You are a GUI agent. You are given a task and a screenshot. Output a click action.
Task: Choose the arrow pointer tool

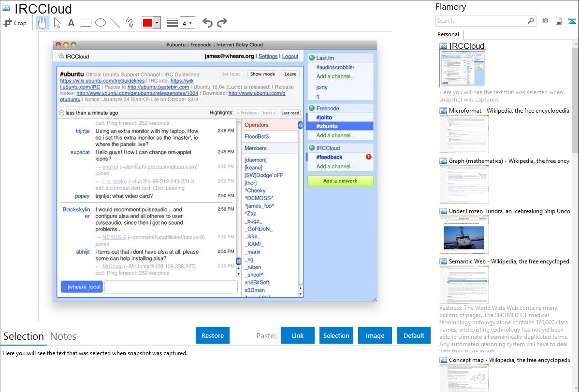coord(57,23)
